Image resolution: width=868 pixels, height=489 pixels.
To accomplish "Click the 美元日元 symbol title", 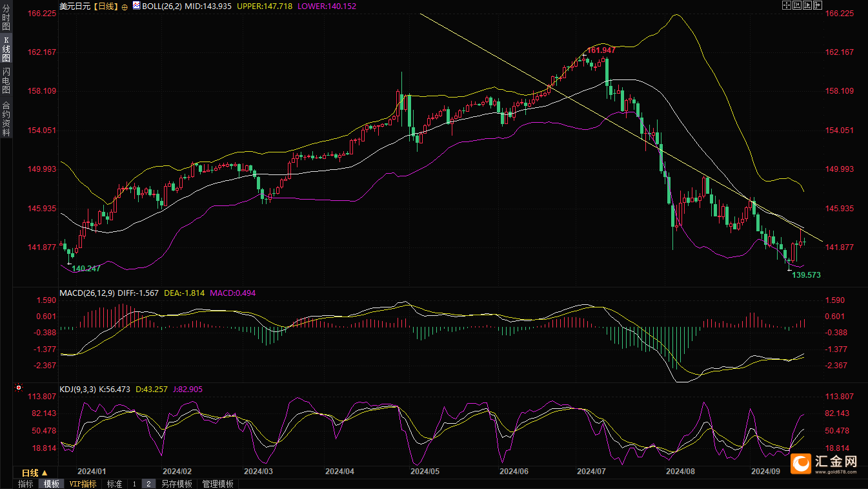I will [x=74, y=6].
